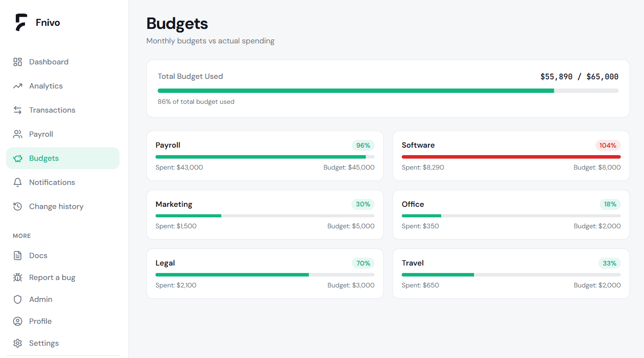Open the Docs page link
The width and height of the screenshot is (644, 358).
(37, 255)
